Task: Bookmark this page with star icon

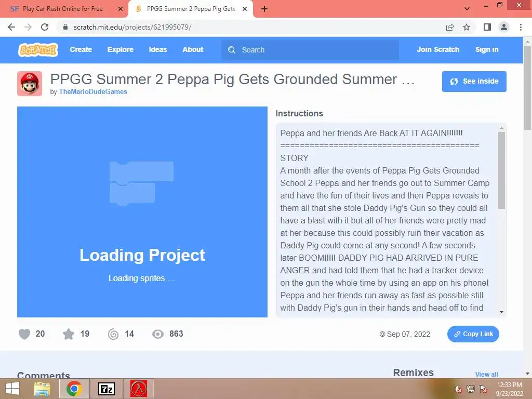Action: coord(467,27)
